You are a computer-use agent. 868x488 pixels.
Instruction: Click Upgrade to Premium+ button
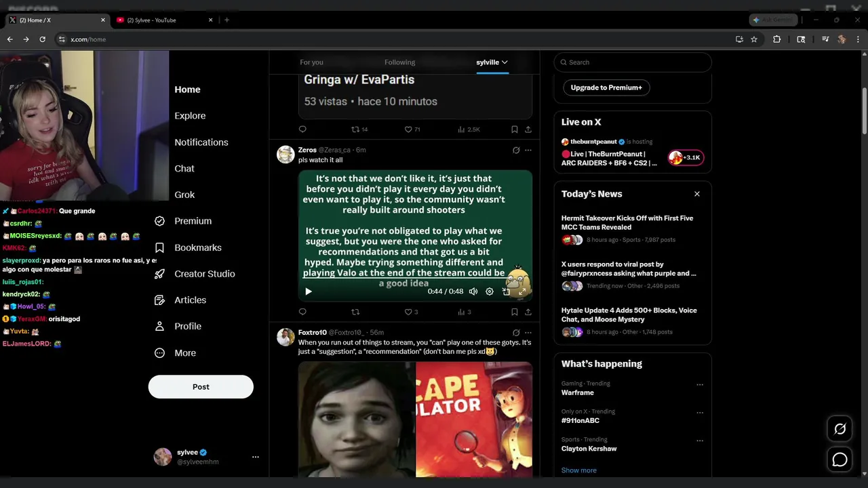(606, 87)
